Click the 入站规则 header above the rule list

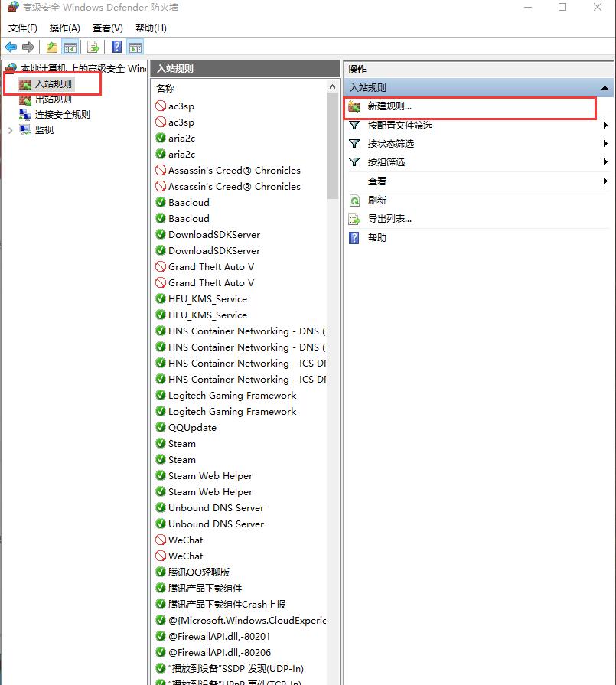175,69
